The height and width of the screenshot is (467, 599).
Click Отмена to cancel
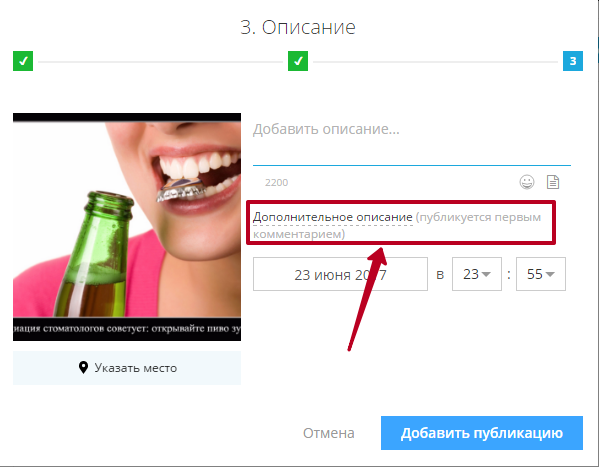(x=329, y=433)
